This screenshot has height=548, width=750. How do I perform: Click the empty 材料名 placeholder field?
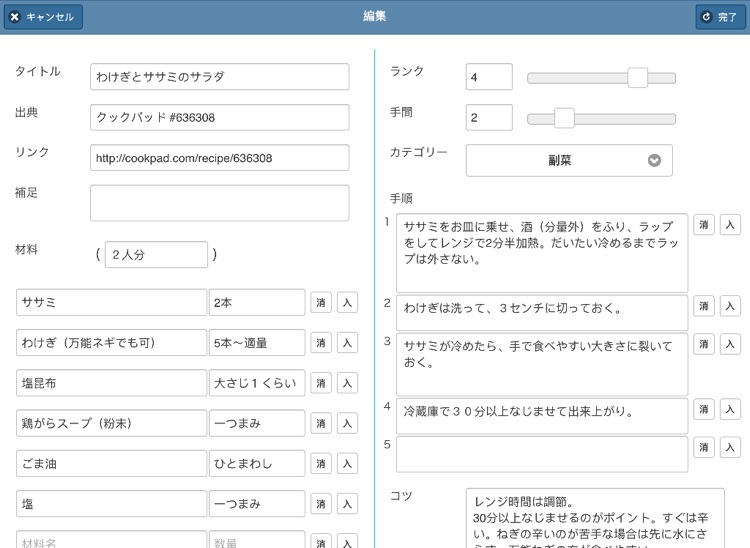pyautogui.click(x=111, y=539)
